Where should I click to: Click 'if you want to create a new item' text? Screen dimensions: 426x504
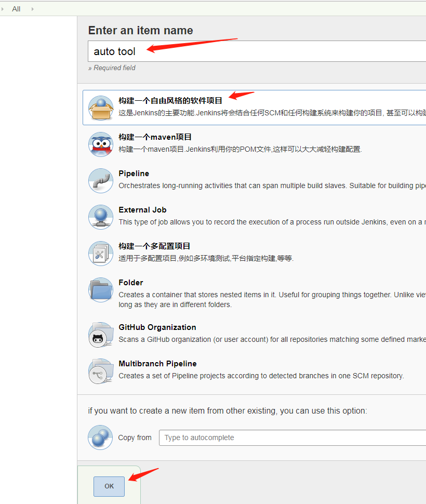(x=228, y=411)
